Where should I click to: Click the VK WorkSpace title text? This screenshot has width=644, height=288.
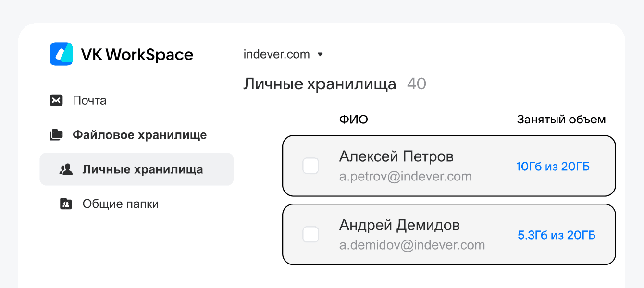point(137,55)
